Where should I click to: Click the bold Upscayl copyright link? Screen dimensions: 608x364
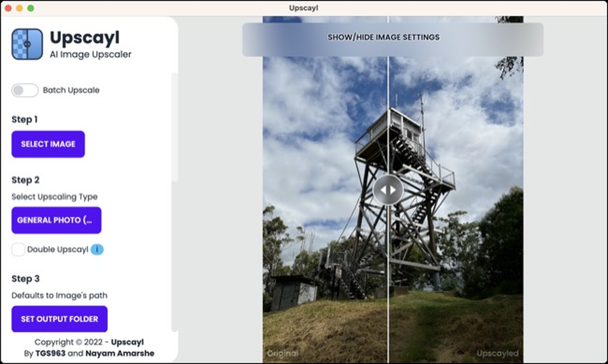[x=127, y=342]
